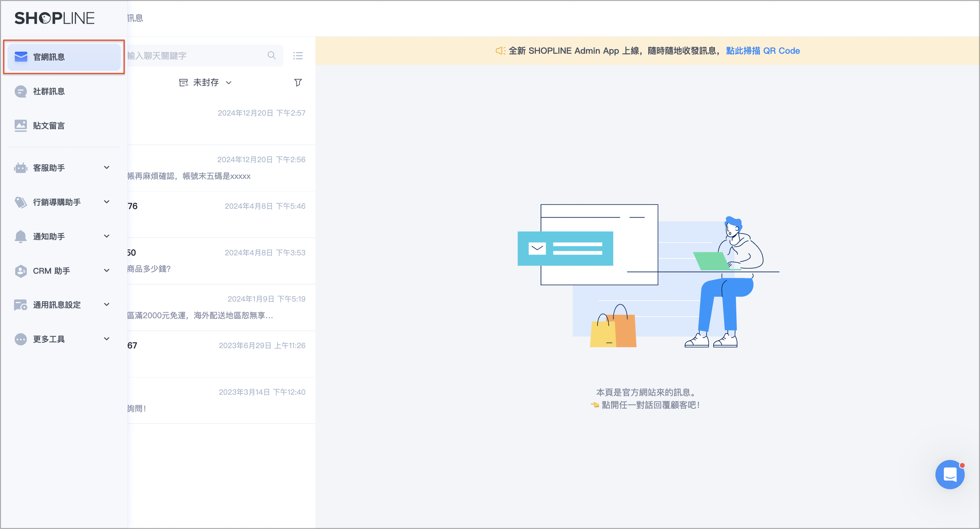
Task: Open conversation dated 2024年12月20日 下午2:57
Action: pos(222,122)
